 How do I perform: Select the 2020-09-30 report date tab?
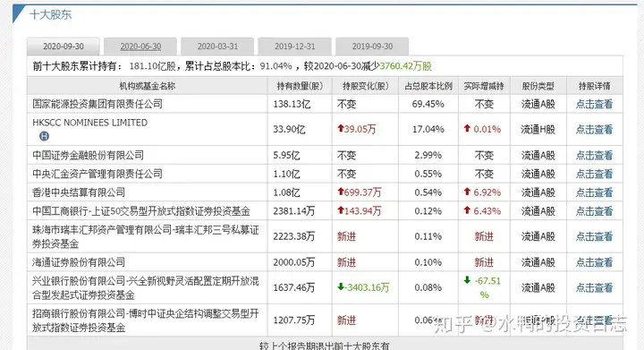(64, 47)
